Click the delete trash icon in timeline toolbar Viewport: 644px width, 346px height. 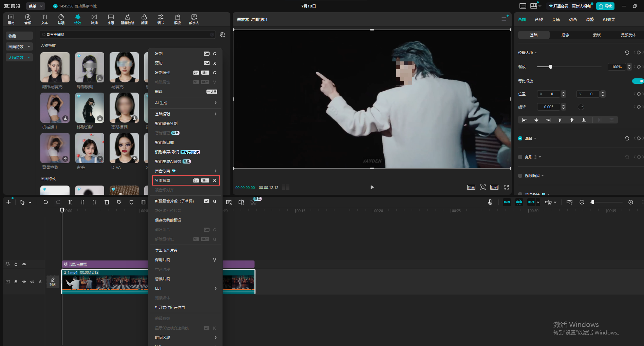coord(107,202)
